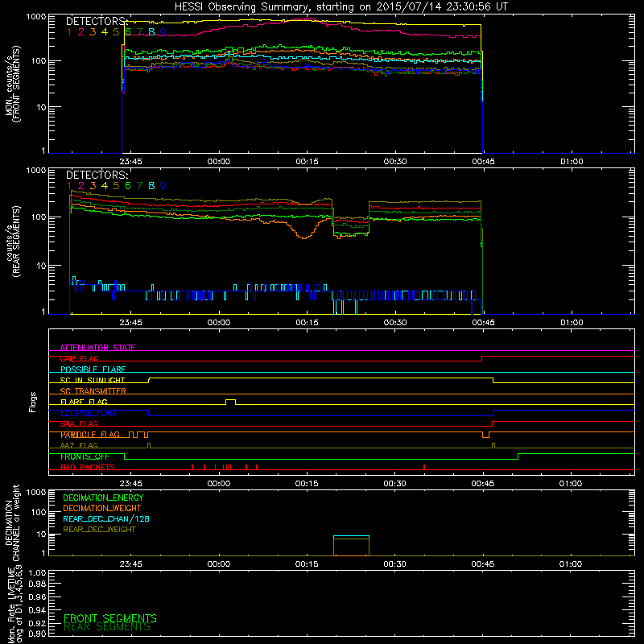Click the 0.94 livetime tick label

point(37,609)
